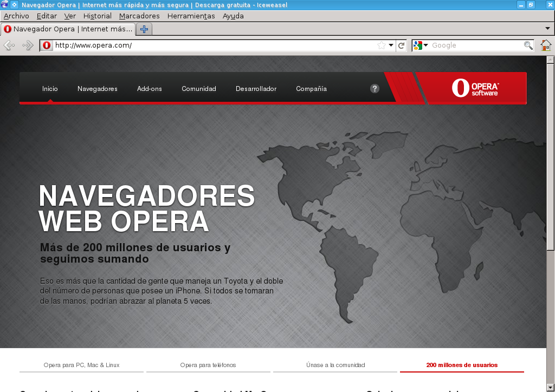Open the browser home page icon
The height and width of the screenshot is (392, 555).
[x=545, y=45]
